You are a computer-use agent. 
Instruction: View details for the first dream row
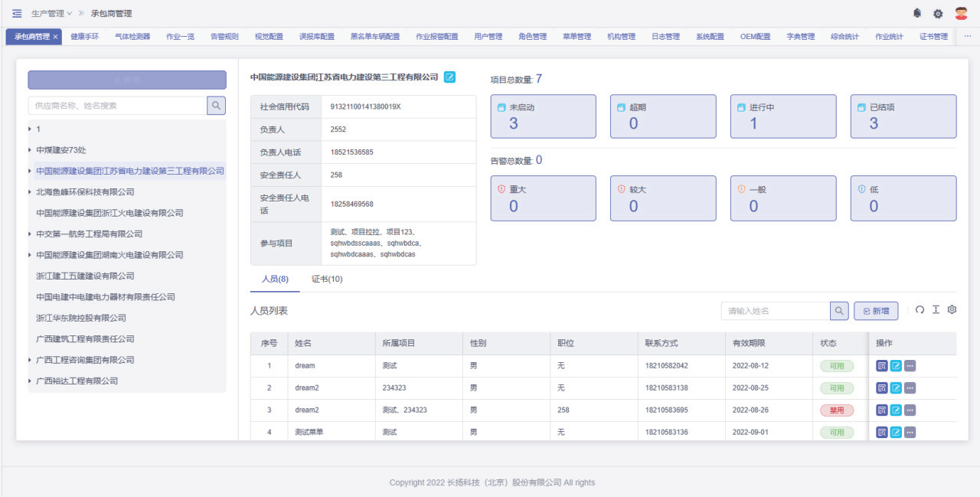tap(882, 366)
